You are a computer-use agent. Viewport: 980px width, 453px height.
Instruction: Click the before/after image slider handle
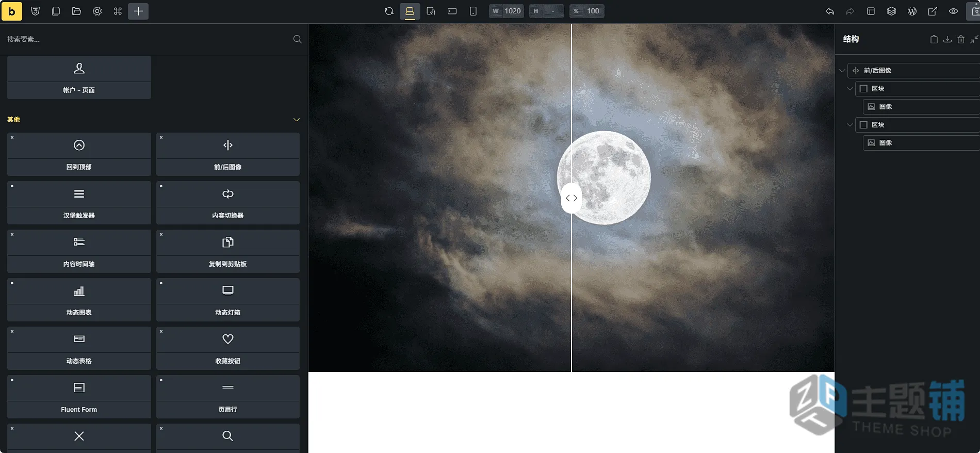click(x=571, y=198)
